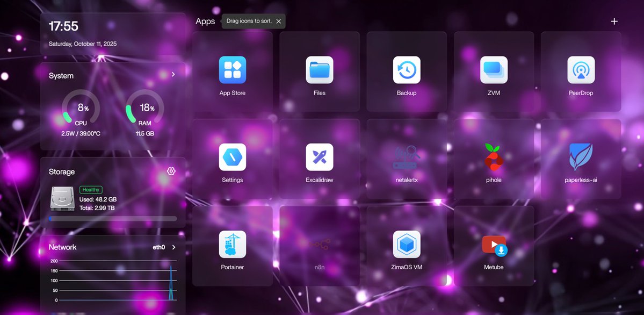Click the Portainer label text
Screen dimensions: 644x315
point(233,267)
